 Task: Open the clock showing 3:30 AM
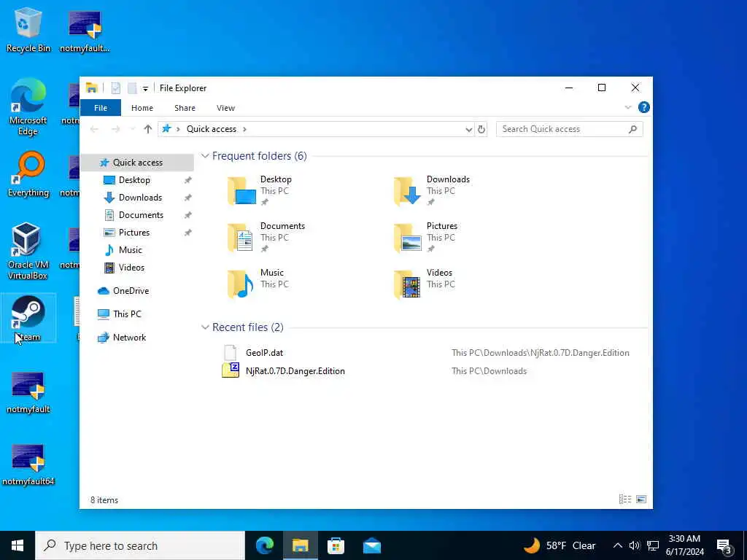point(684,545)
